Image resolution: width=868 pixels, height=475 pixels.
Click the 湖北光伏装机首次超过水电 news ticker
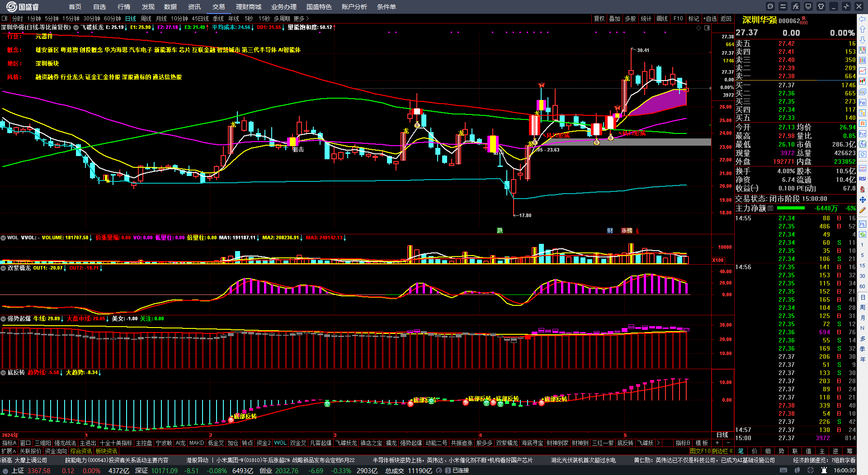click(583, 460)
